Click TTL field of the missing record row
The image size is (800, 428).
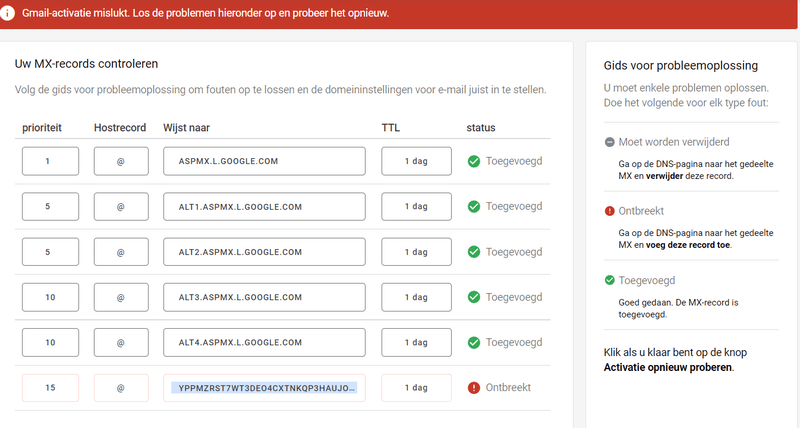[x=416, y=387]
